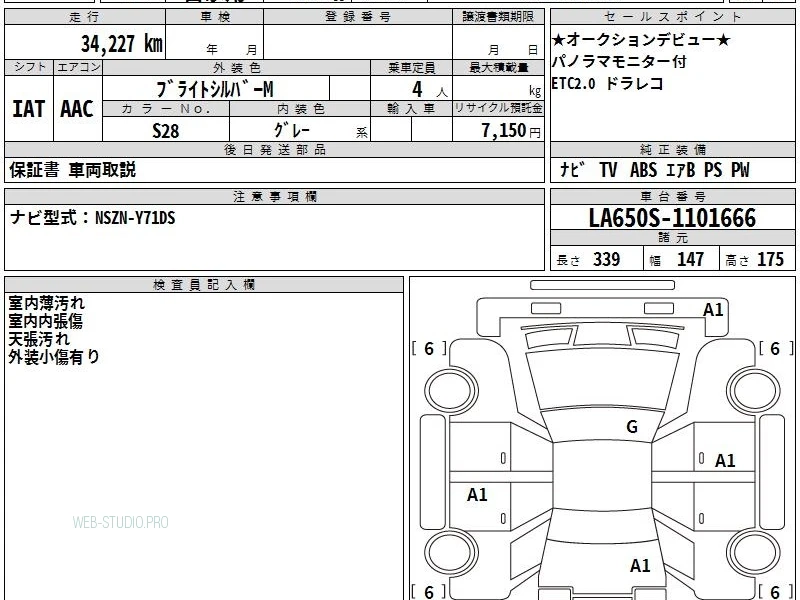Click the AAC air conditioner cell

click(x=78, y=109)
